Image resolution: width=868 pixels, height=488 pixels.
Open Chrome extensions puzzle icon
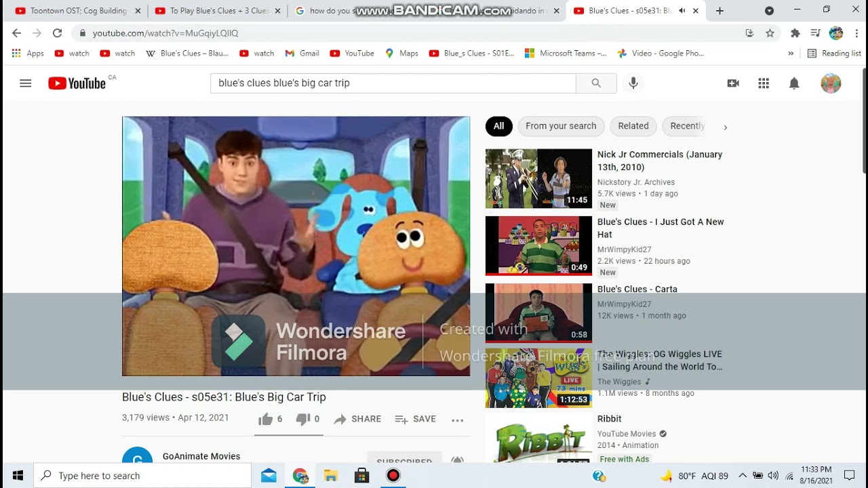(795, 33)
